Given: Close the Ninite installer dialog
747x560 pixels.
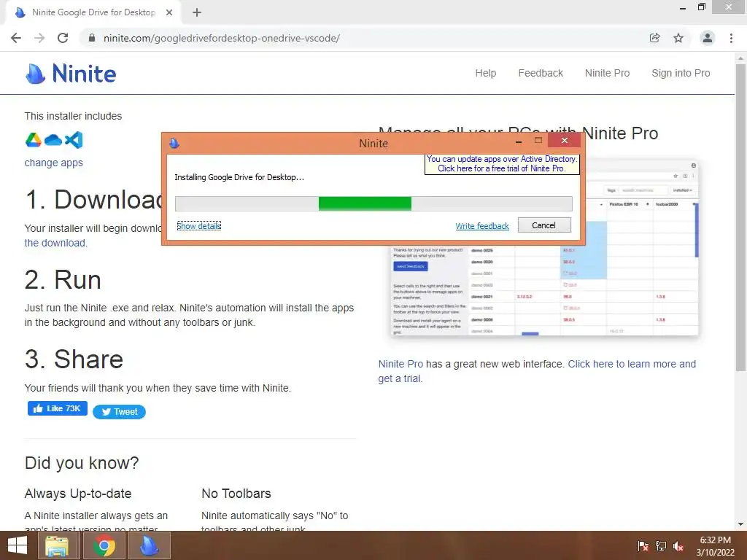Looking at the screenshot, I should [564, 141].
